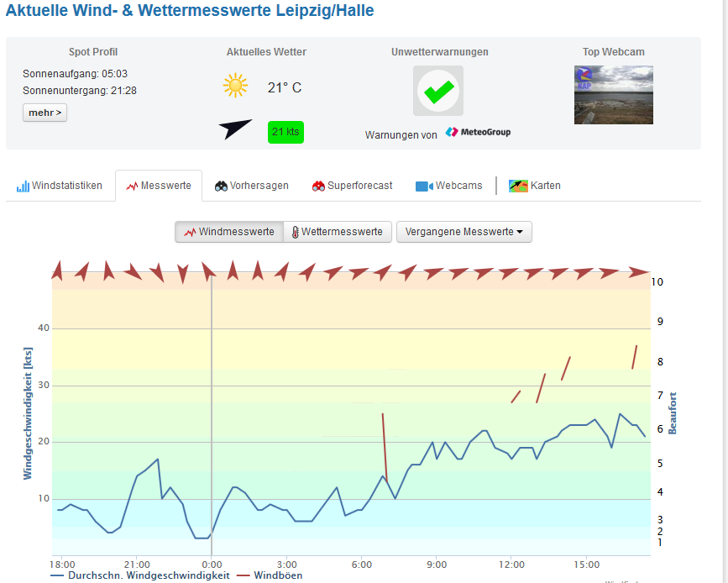Open the Vergangene Messwerte dropdown
Image resolution: width=728 pixels, height=583 pixels.
464,232
